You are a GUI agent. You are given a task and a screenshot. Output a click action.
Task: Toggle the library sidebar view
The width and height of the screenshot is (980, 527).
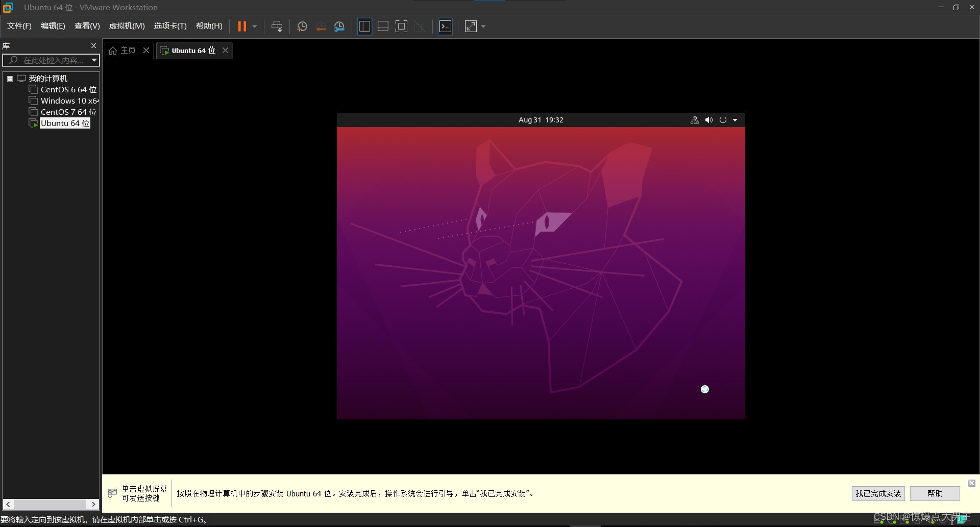coord(364,27)
